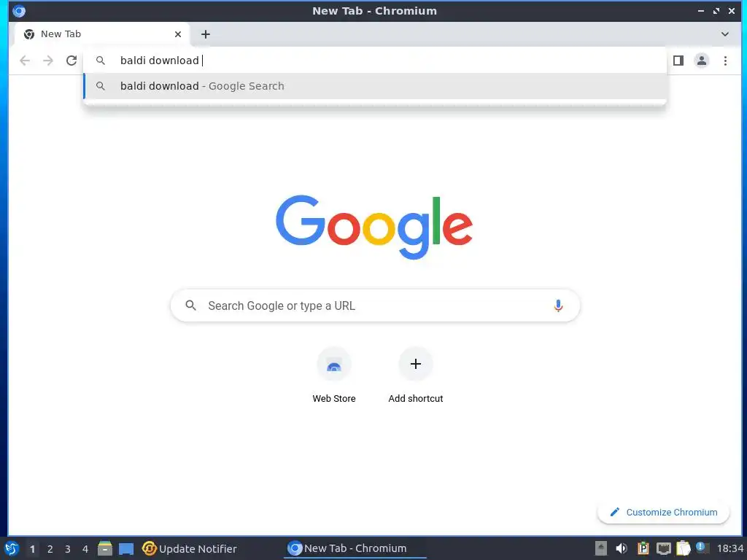The width and height of the screenshot is (747, 560).
Task: Minimize the Chromium window
Action: tap(701, 11)
